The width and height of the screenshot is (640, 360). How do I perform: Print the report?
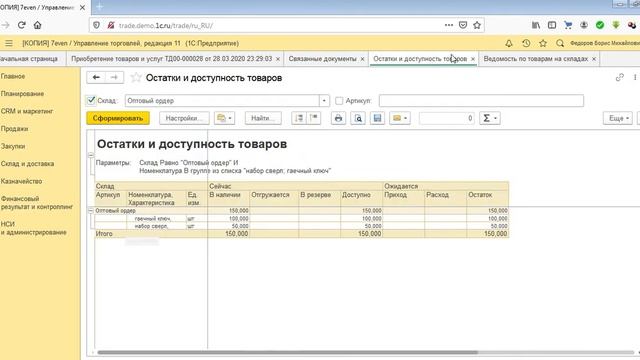[x=338, y=118]
